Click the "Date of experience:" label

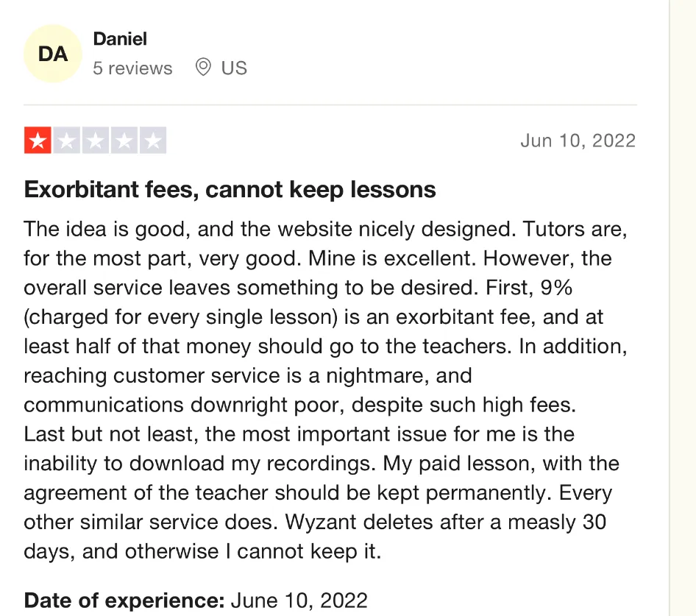click(x=124, y=601)
